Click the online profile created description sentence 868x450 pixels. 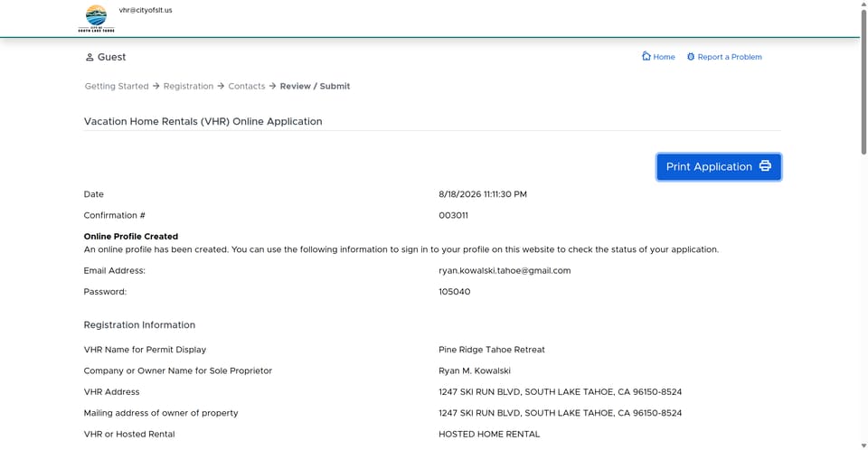(401, 249)
